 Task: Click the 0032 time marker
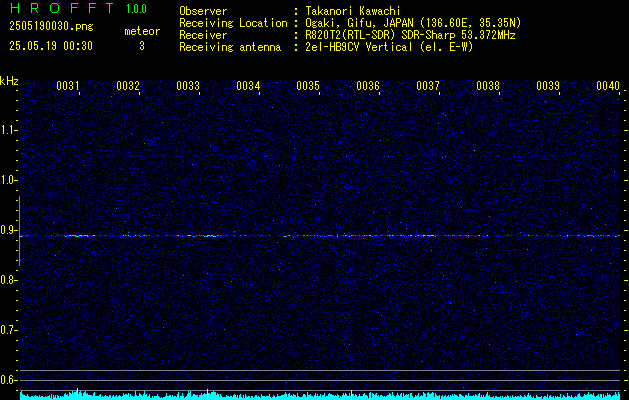[x=128, y=85]
